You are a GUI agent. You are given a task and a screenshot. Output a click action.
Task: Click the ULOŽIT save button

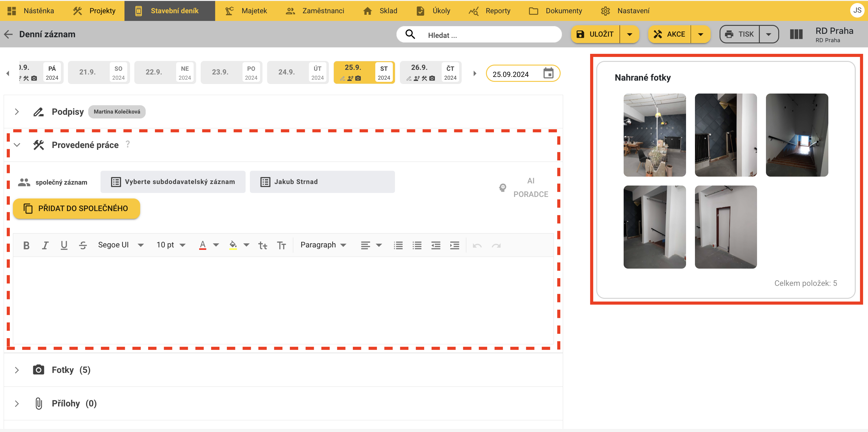(595, 34)
